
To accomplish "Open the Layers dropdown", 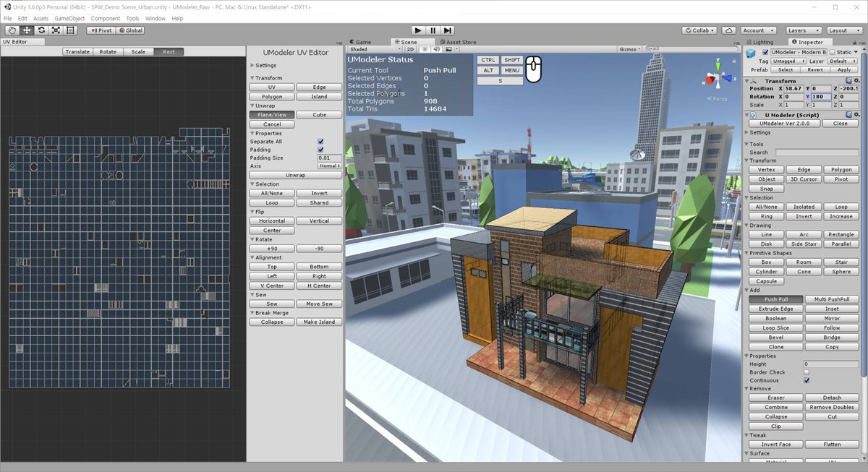I will (x=802, y=30).
